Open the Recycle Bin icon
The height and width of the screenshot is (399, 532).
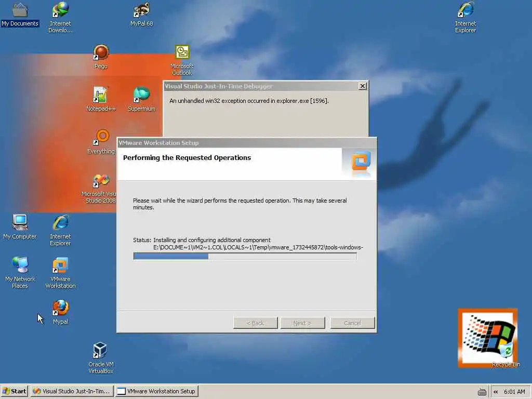(506, 355)
